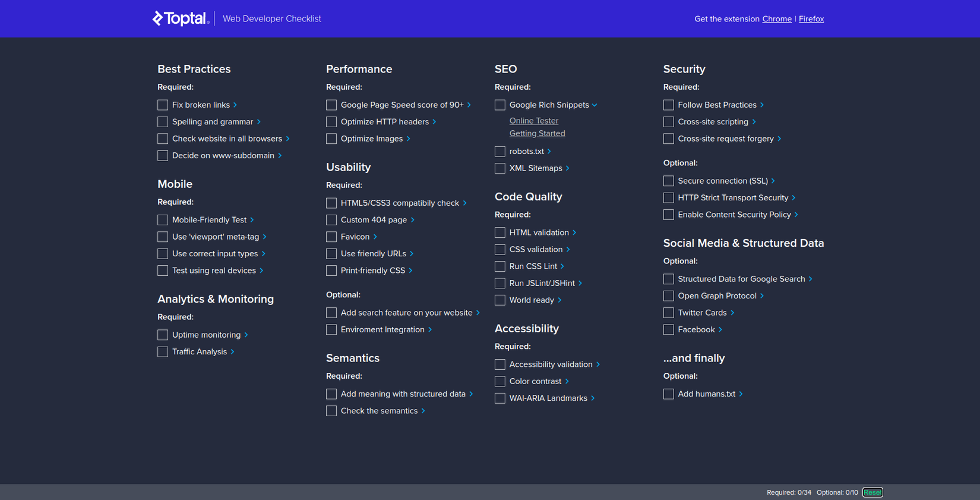Screen dimensions: 980x500
Task: Open the Firefox extension link
Action: 811,19
